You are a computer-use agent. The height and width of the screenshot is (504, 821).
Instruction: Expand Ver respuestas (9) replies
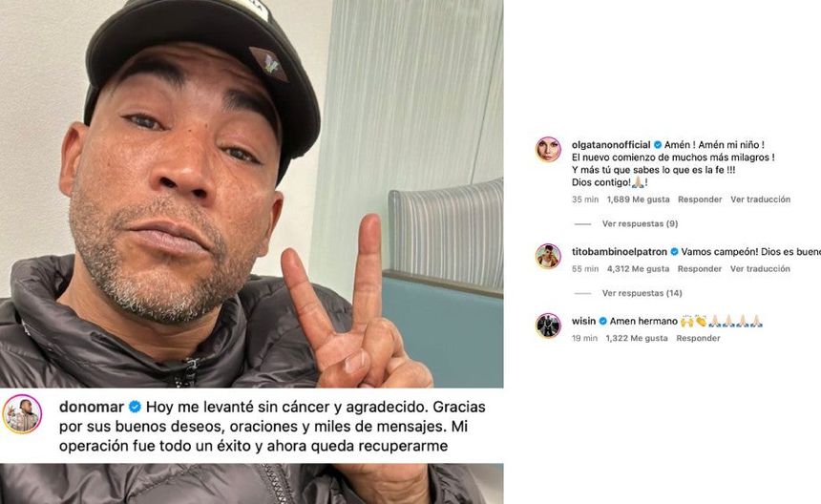point(640,223)
